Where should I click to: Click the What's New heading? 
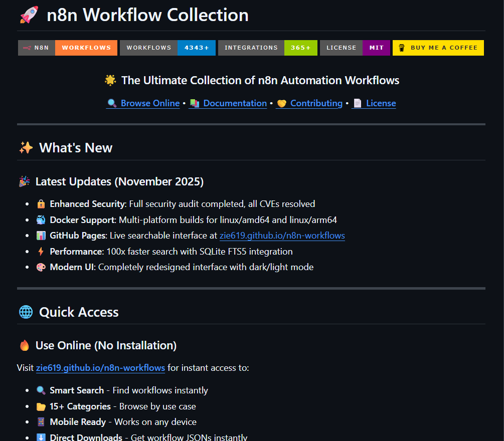click(x=76, y=148)
